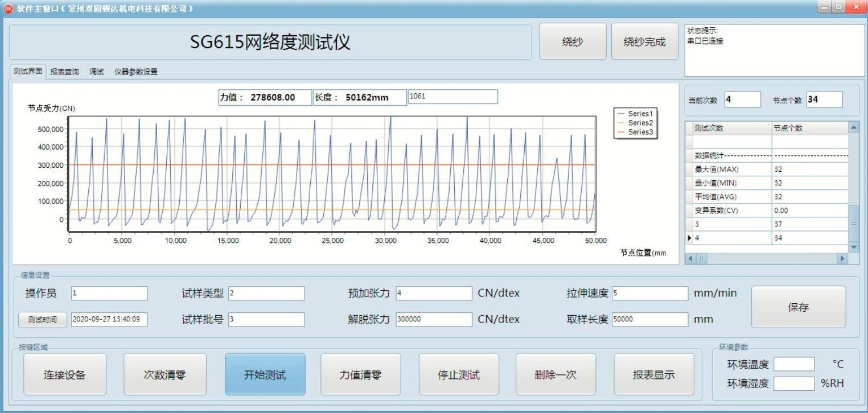Screen dimensions: 868x413
Task: Select row 4 indicator in results table
Action: 690,238
